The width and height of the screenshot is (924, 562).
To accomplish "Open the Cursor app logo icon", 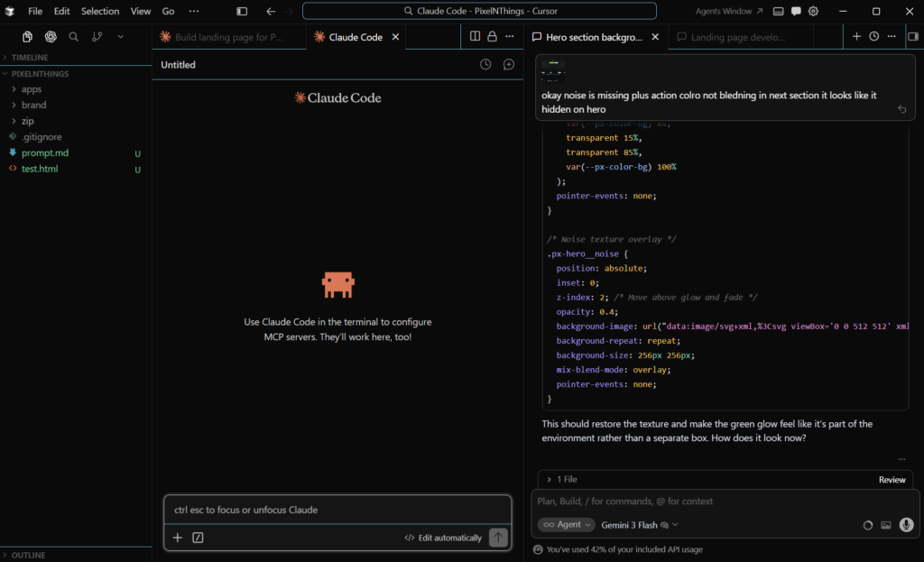I will (x=10, y=11).
